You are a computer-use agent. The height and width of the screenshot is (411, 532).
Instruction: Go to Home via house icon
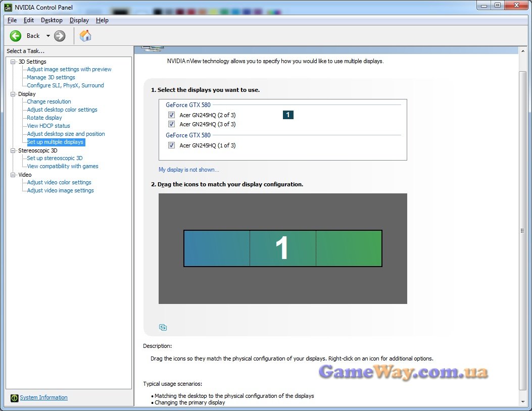(85, 36)
